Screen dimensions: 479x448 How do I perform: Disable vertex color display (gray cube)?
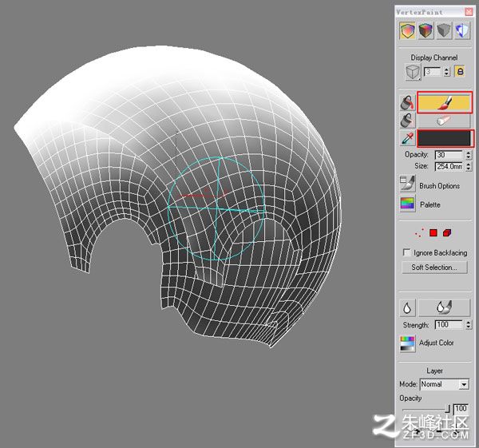(x=444, y=31)
